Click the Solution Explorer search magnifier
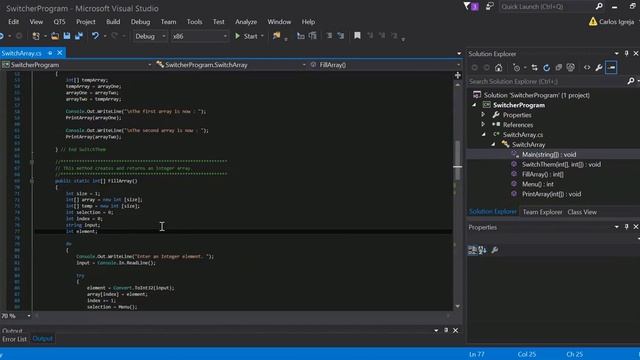Image resolution: width=640 pixels, height=360 pixels. 631,81
